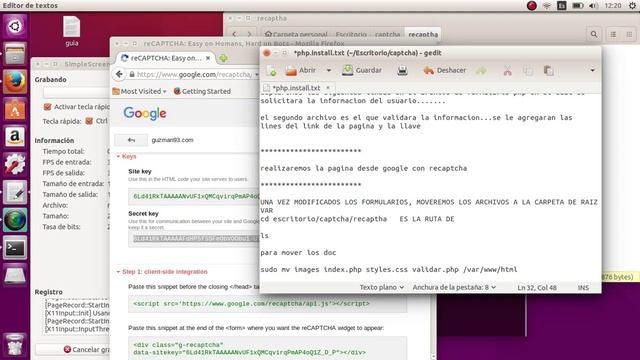Open Ubuntu Dash from launcher
Screen dimensions: 640x360
pyautogui.click(x=15, y=27)
